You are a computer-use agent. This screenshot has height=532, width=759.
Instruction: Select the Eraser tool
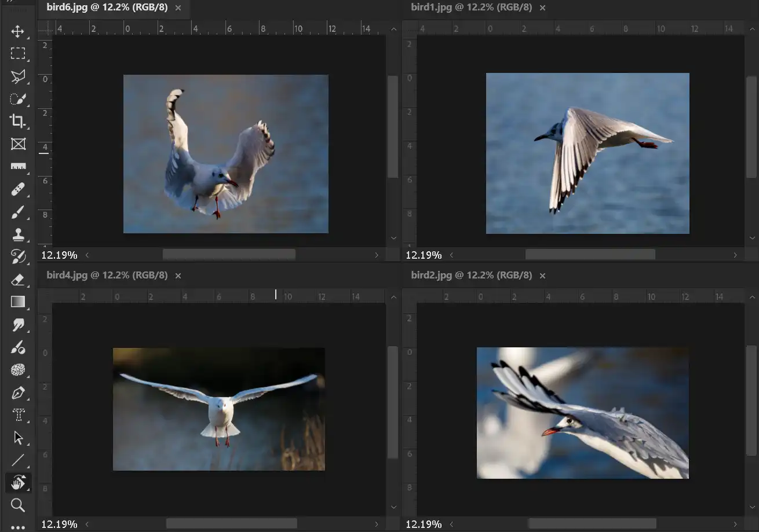coord(19,280)
